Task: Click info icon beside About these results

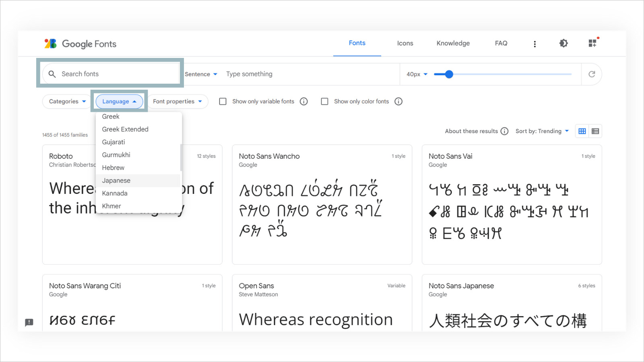Action: tap(504, 131)
